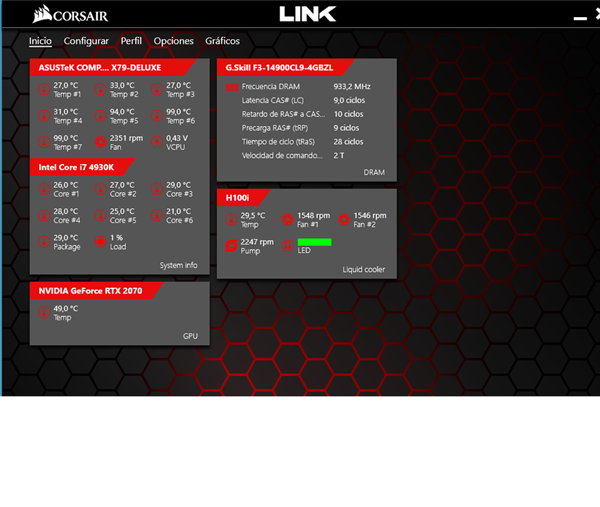
Task: Click the 1546 rpm Fan #2 reading
Action: click(x=370, y=215)
